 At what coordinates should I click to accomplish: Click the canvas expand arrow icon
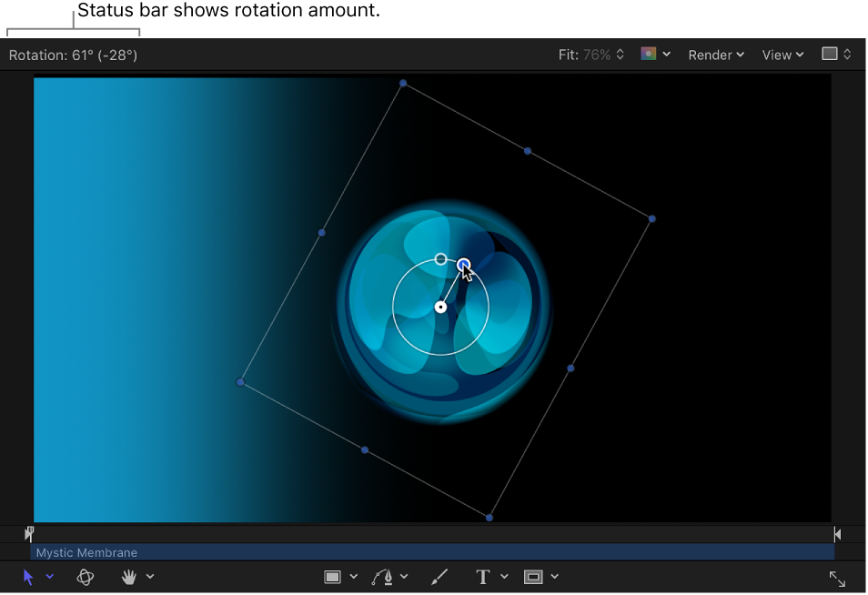coord(837,578)
